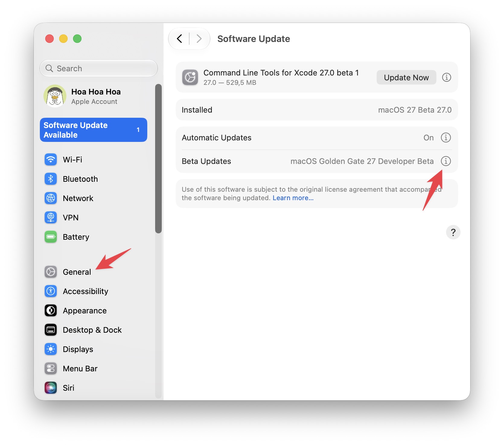The image size is (504, 445).
Task: Click the help question mark button
Action: click(453, 232)
